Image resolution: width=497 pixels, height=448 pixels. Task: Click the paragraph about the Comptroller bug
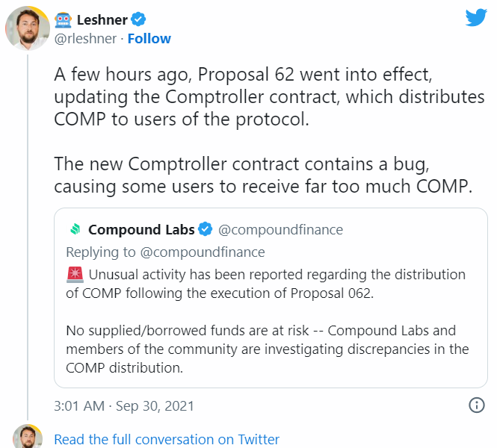coord(265,174)
